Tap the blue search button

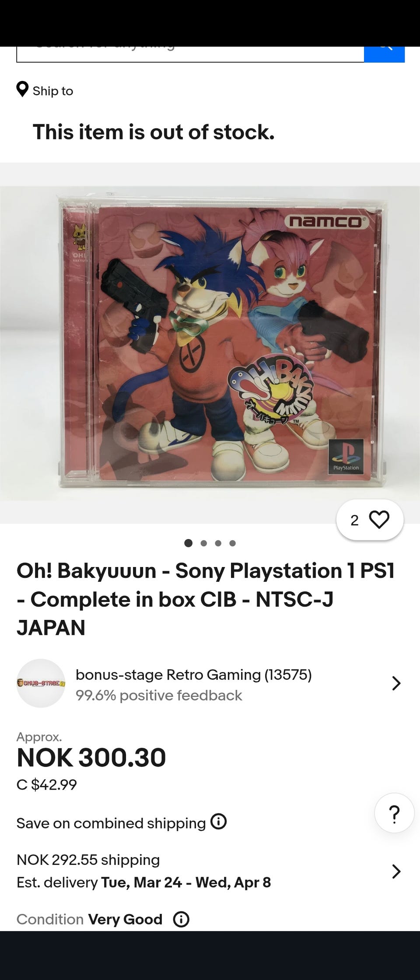click(384, 54)
